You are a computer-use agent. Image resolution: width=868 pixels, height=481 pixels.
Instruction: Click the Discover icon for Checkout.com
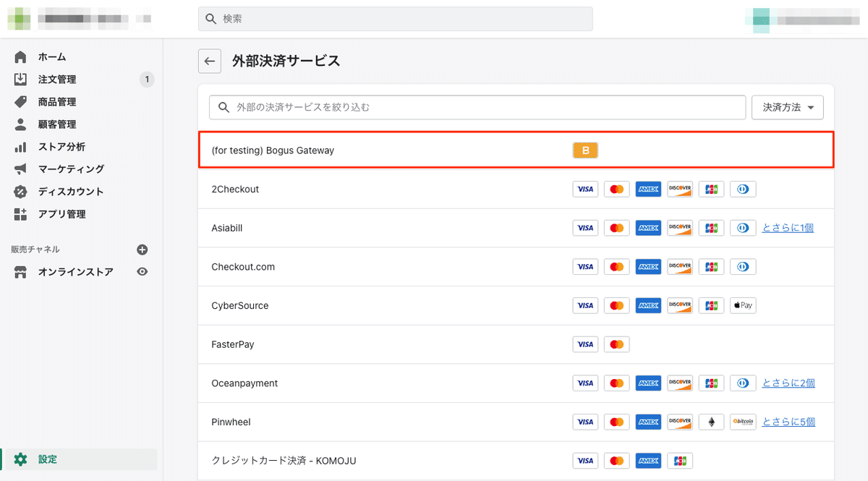point(680,267)
